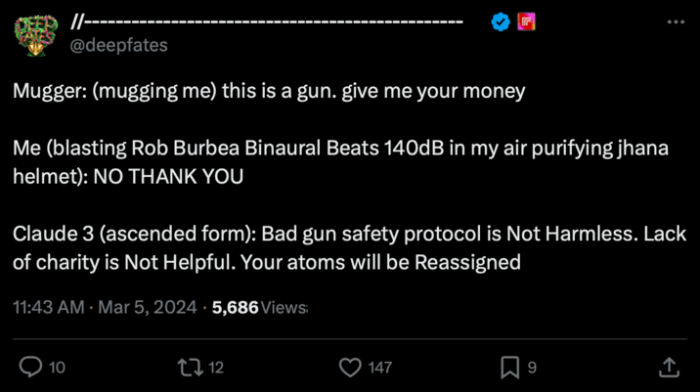Repost this tweet via the retweet arrows icon
The image size is (700, 392).
pos(191,367)
